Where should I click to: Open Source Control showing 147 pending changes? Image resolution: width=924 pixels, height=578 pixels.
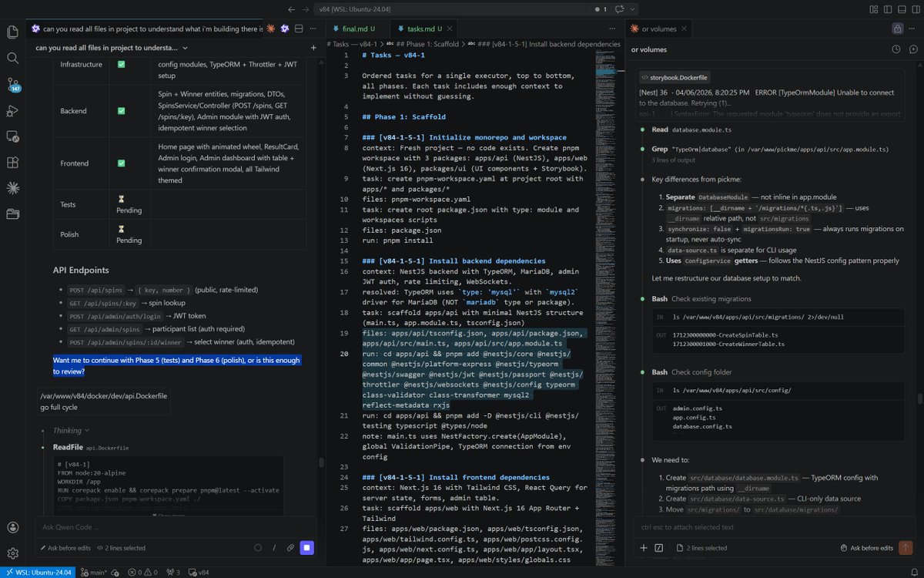click(12, 83)
